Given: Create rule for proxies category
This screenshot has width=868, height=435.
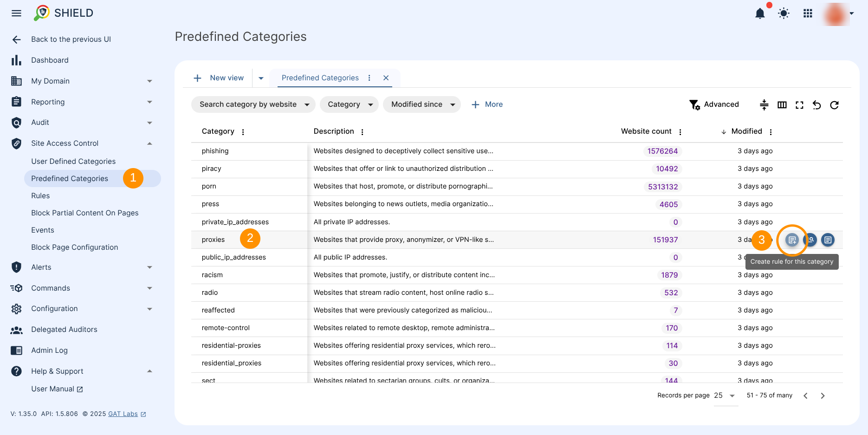Looking at the screenshot, I should 792,240.
